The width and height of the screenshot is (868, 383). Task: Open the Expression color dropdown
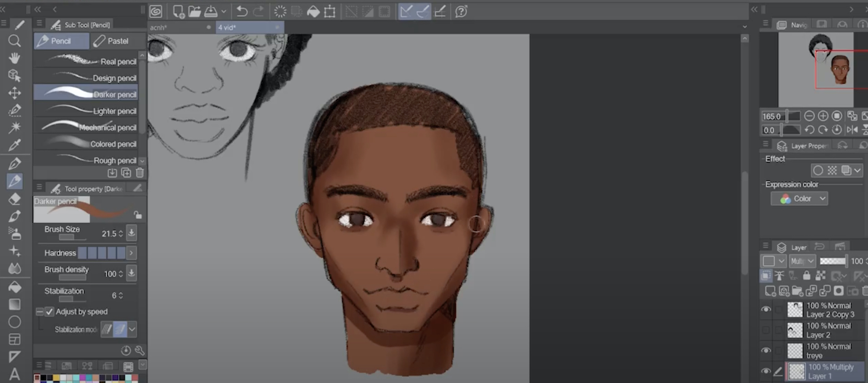[x=799, y=199]
